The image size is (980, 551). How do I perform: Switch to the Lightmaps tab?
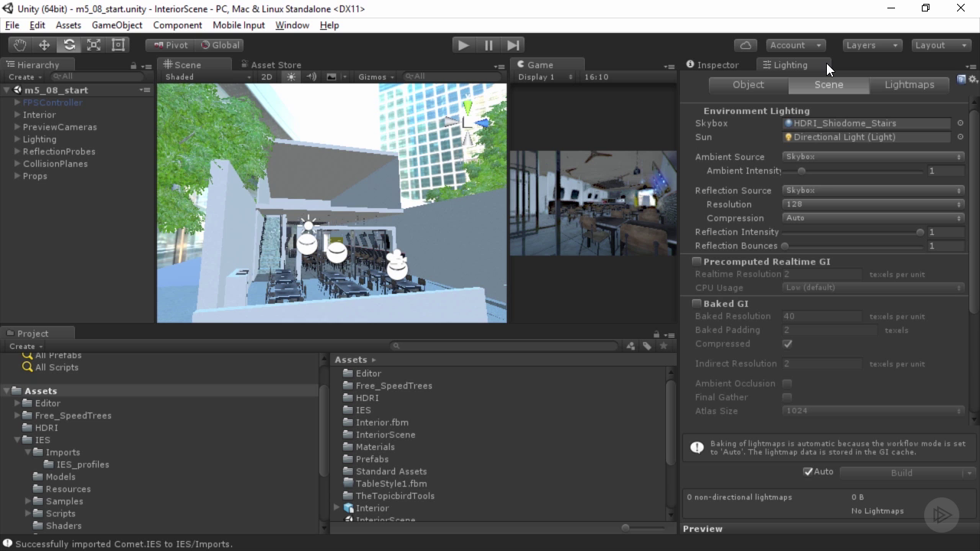click(910, 85)
